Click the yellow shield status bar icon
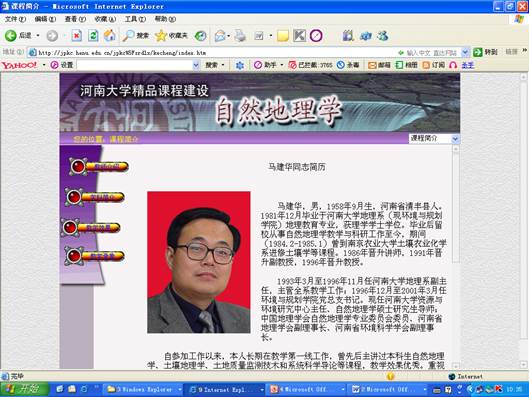Viewport: 529px width, 397px height. [x=390, y=376]
